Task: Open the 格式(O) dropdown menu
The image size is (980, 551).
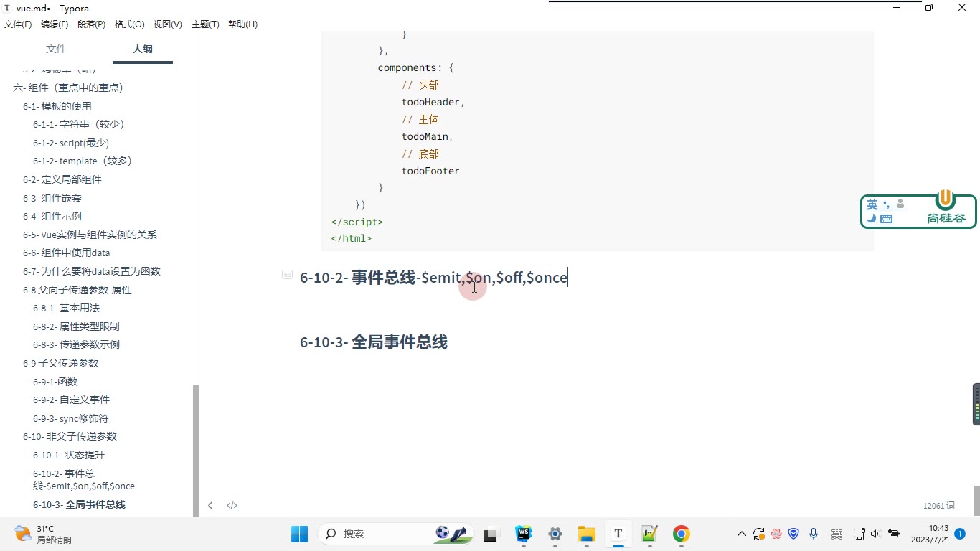Action: point(130,24)
